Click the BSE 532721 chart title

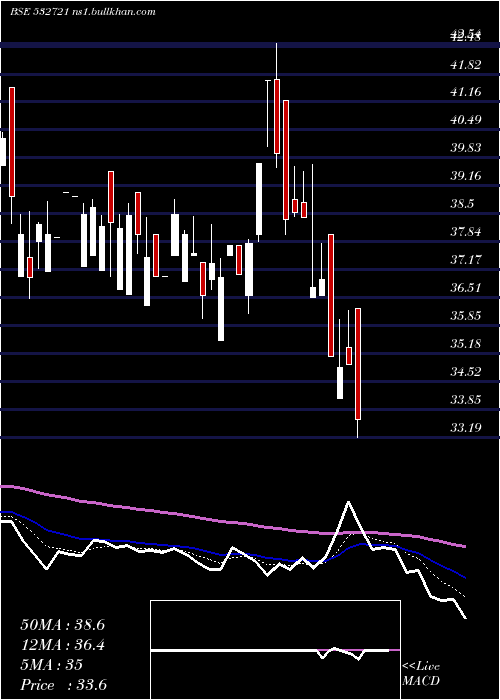pos(83,12)
